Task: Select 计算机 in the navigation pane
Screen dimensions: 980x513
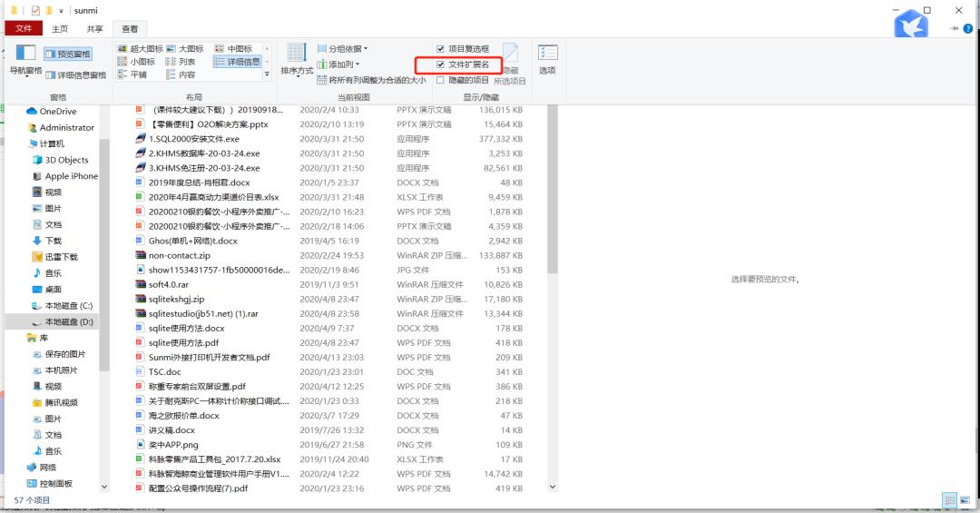Action: click(x=46, y=143)
